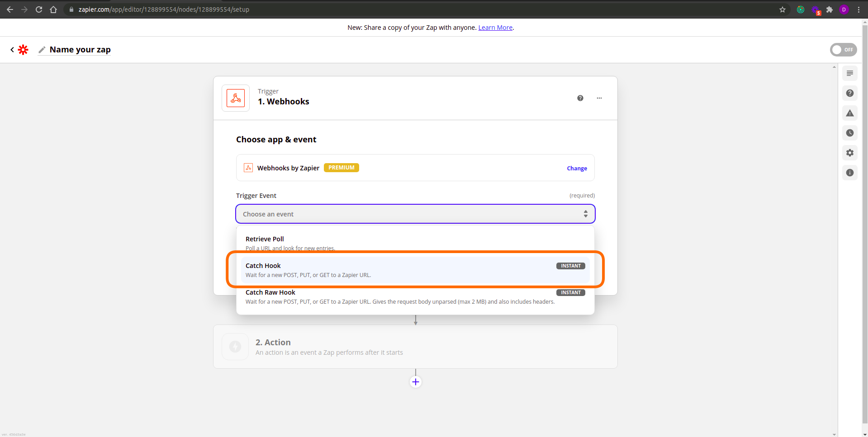Open the sidebar warning triangle panel
This screenshot has width=868, height=437.
(x=850, y=113)
